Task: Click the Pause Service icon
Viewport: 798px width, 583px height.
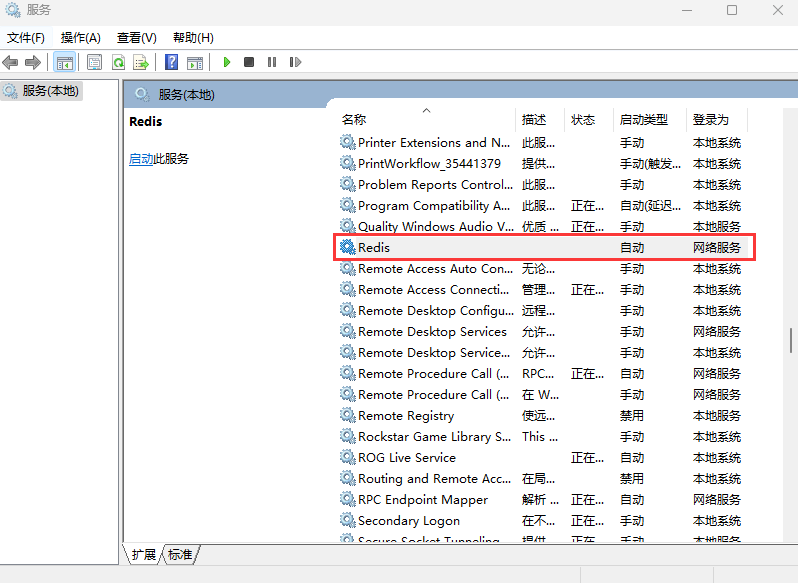Action: [x=272, y=62]
